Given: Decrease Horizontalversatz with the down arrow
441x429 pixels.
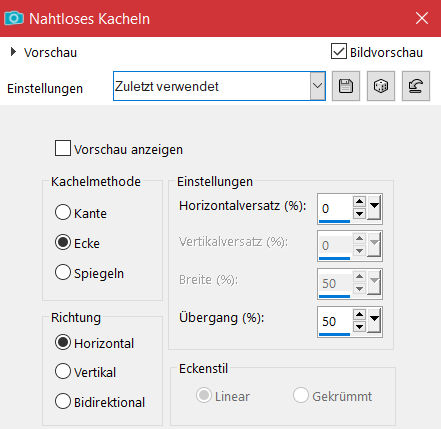Looking at the screenshot, I should (x=359, y=214).
